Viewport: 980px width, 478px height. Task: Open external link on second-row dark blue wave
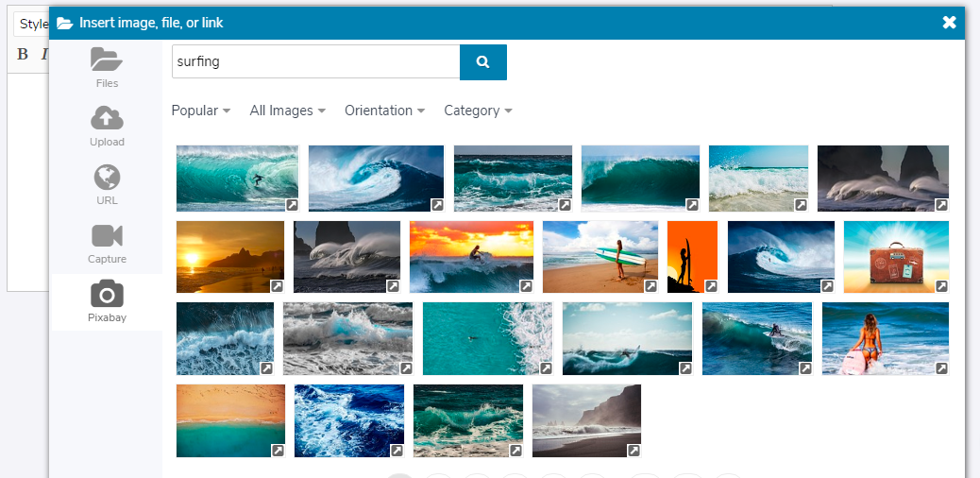coord(827,286)
